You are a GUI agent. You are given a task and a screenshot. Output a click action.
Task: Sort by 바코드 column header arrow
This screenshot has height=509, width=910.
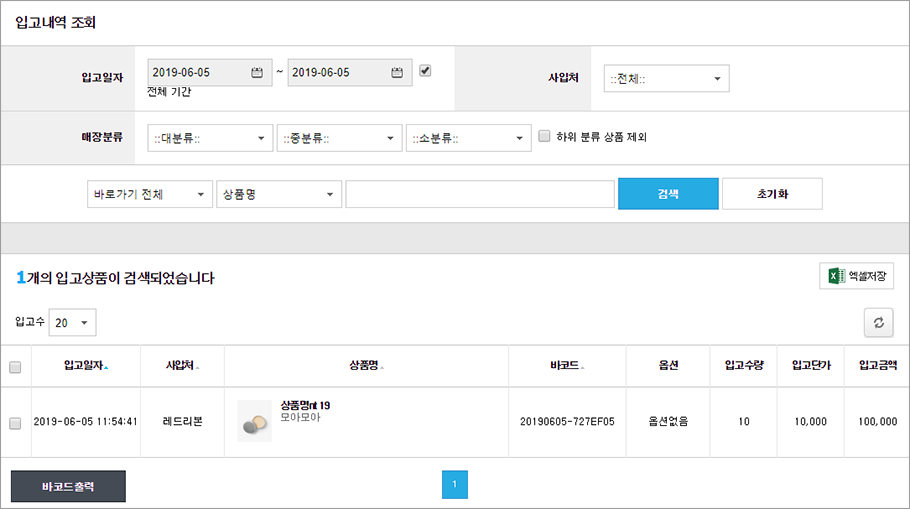point(582,367)
